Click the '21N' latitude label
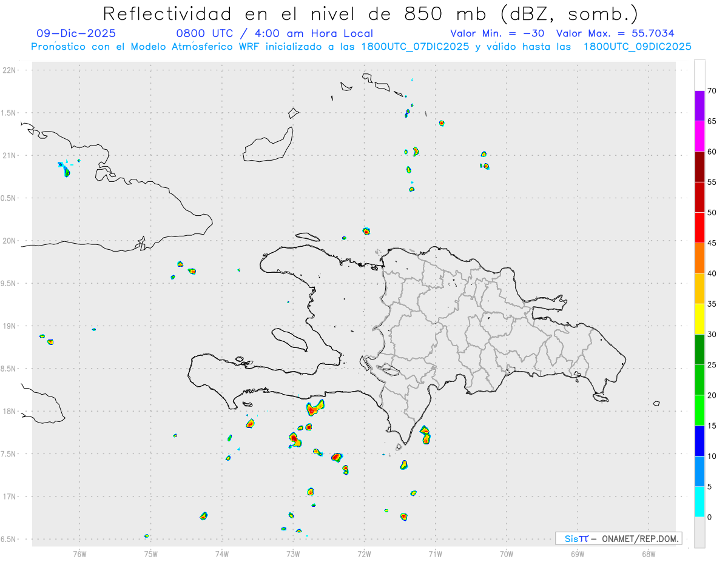728x562 pixels. click(10, 156)
